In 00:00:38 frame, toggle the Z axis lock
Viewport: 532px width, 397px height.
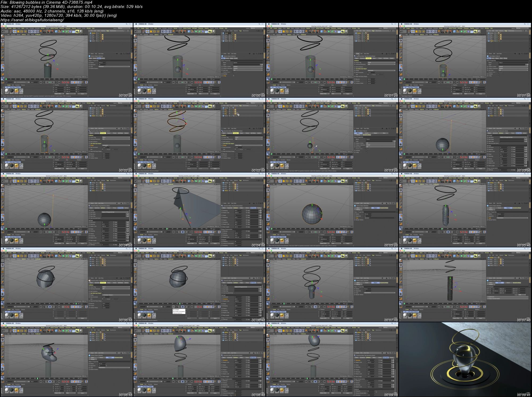coord(37,31)
